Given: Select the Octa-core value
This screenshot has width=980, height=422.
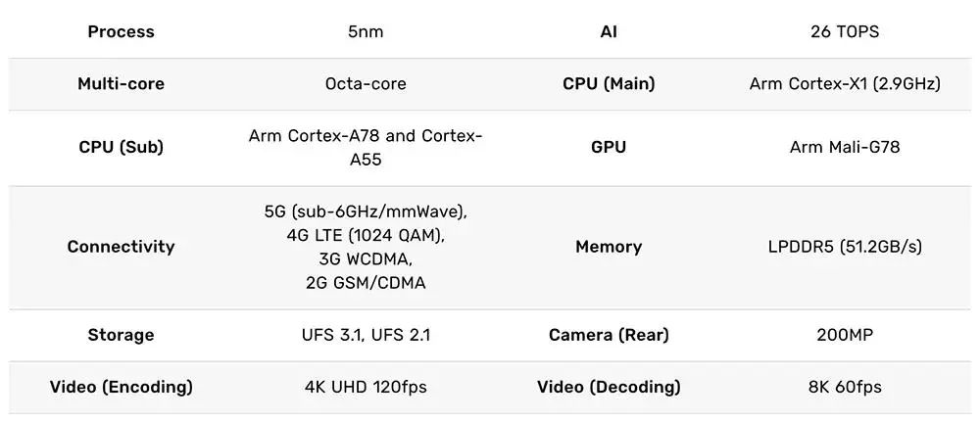Looking at the screenshot, I should tap(366, 83).
